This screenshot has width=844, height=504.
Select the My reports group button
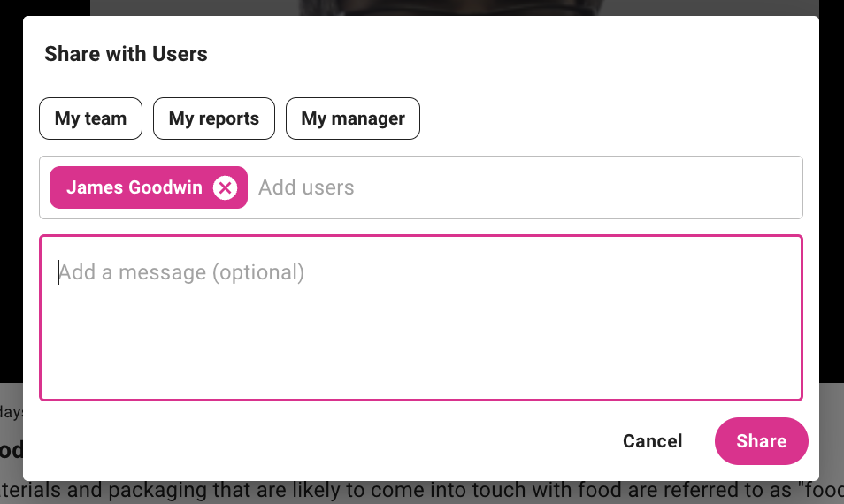pyautogui.click(x=214, y=118)
